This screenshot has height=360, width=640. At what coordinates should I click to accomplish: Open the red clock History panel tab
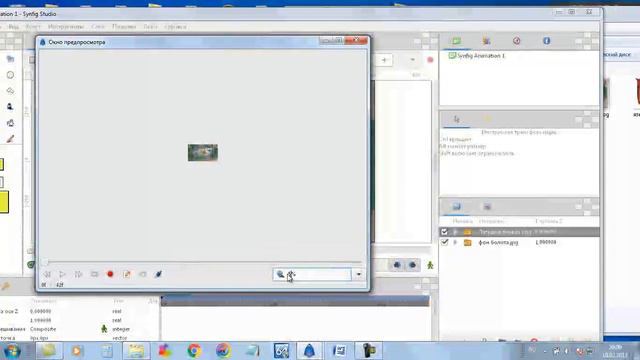pyautogui.click(x=516, y=41)
